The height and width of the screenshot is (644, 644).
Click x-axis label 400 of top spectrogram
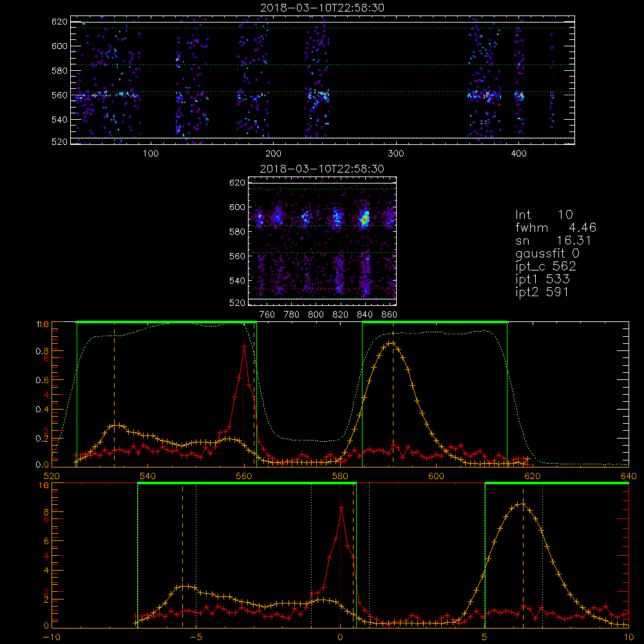click(518, 154)
